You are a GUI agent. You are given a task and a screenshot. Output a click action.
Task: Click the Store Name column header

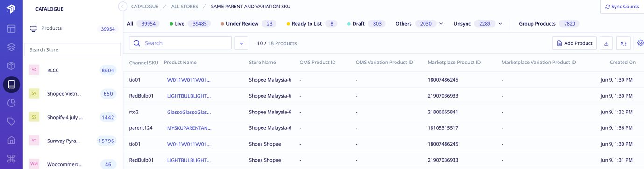[x=262, y=62]
